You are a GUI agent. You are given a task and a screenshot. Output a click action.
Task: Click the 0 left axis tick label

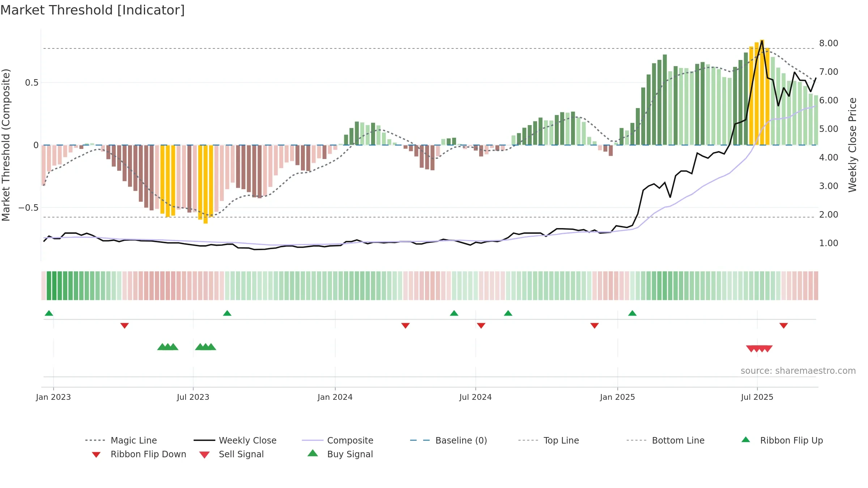(36, 145)
